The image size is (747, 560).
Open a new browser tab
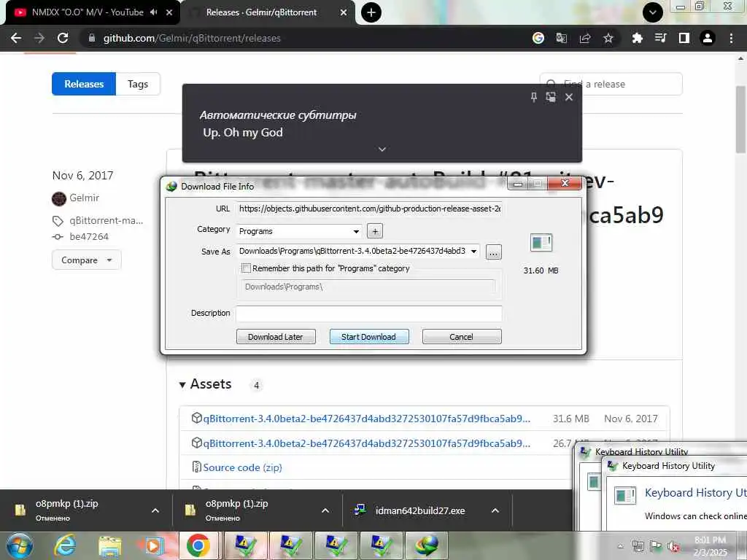point(371,12)
